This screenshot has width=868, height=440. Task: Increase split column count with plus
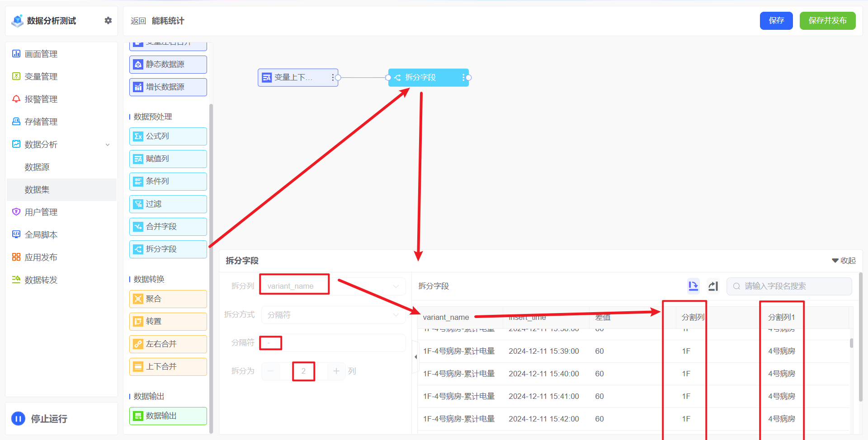(x=336, y=371)
